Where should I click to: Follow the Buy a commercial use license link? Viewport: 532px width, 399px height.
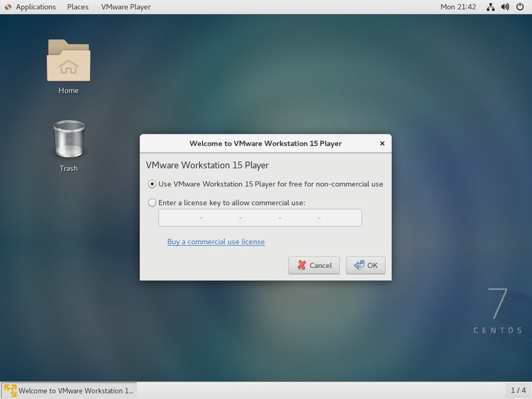pyautogui.click(x=215, y=242)
